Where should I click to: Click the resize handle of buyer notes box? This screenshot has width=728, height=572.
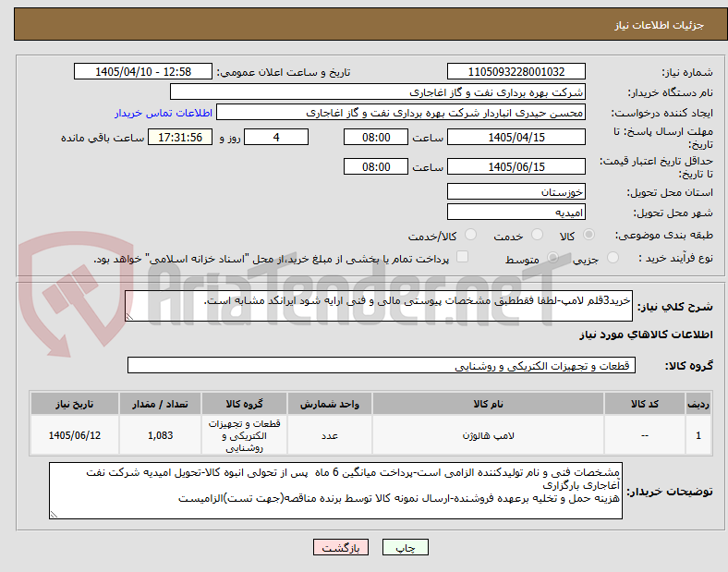[54, 515]
